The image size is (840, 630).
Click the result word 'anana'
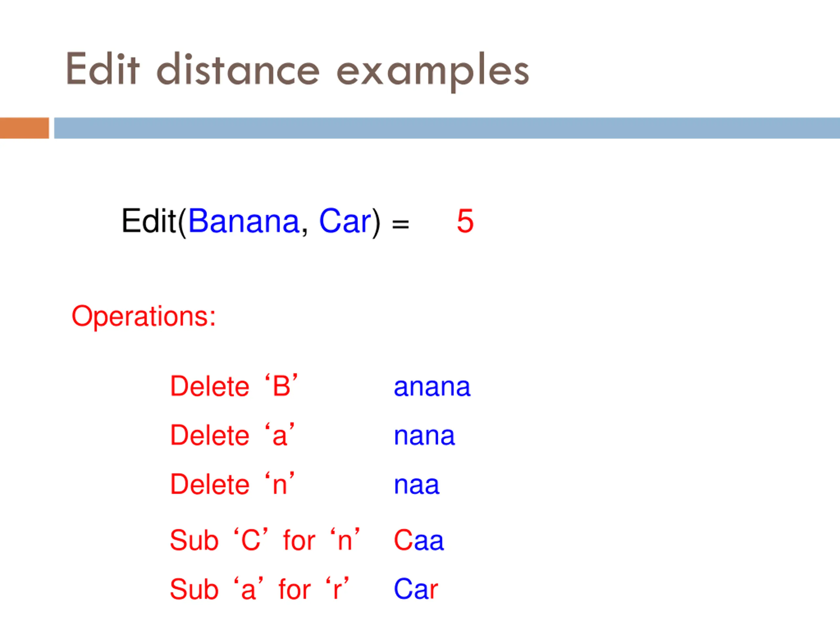[x=432, y=387]
